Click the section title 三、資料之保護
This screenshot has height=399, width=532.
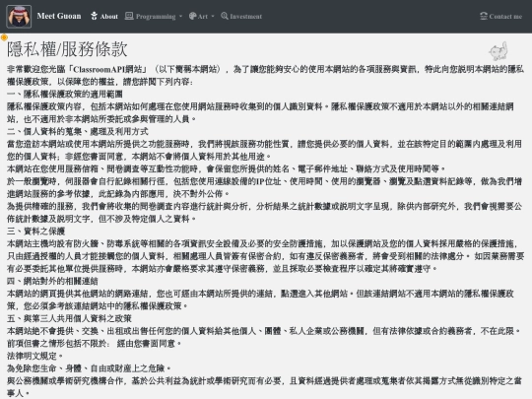[x=36, y=232]
